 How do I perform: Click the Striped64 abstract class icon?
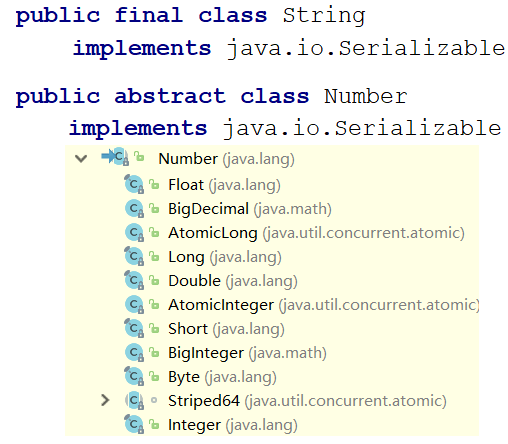[134, 400]
